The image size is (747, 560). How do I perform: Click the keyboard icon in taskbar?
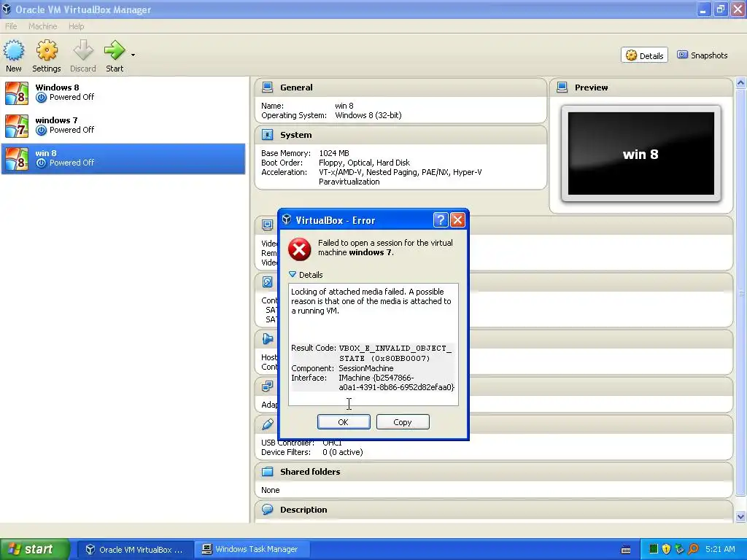[626, 550]
